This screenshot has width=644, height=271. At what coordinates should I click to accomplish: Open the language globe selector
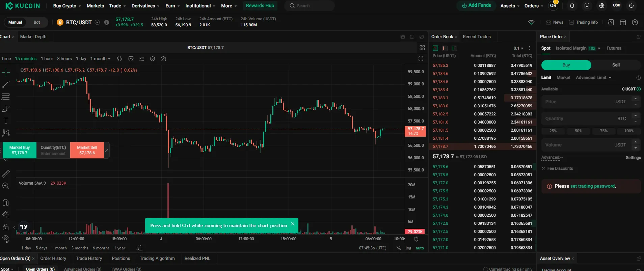pyautogui.click(x=602, y=6)
